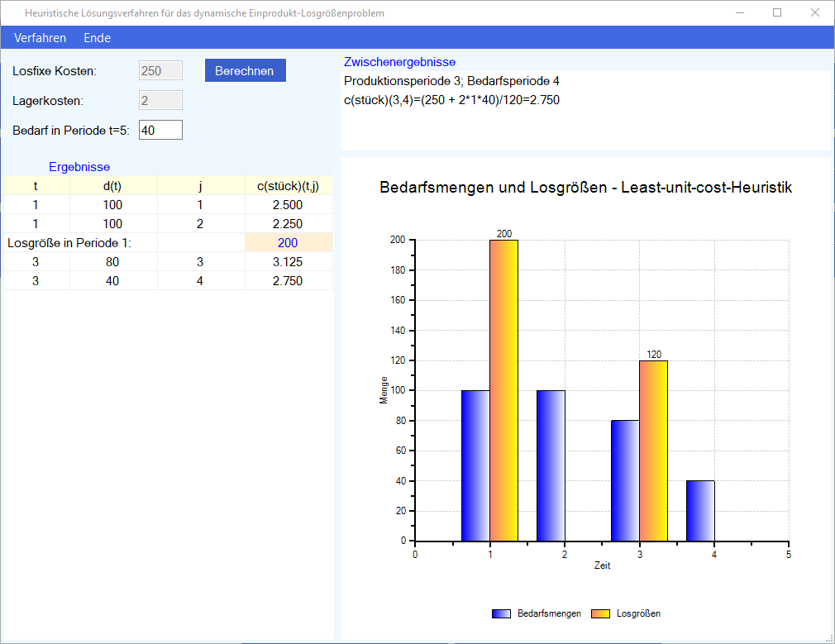Viewport: 835px width, 644px height.
Task: Open the Verfahren menu
Action: [x=40, y=38]
